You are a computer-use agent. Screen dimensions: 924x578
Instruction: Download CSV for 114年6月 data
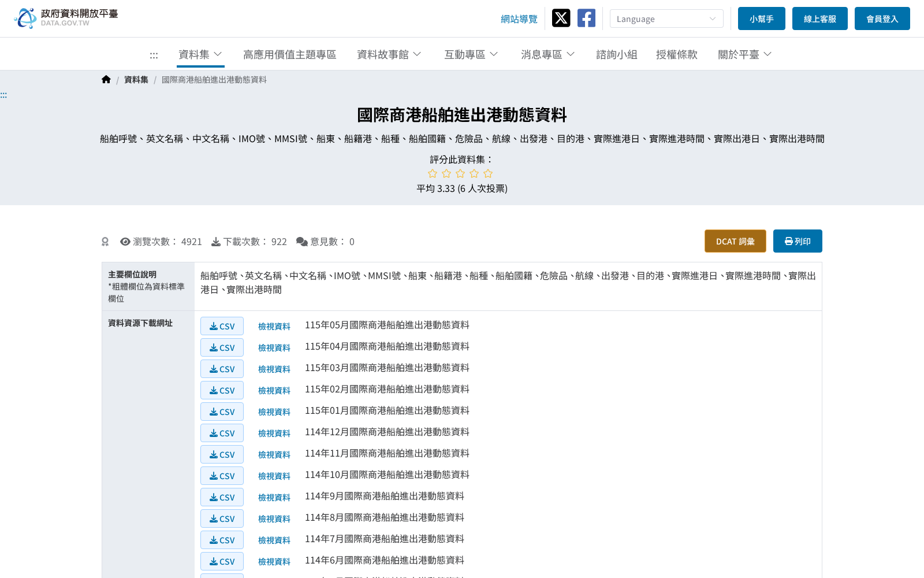(x=222, y=561)
